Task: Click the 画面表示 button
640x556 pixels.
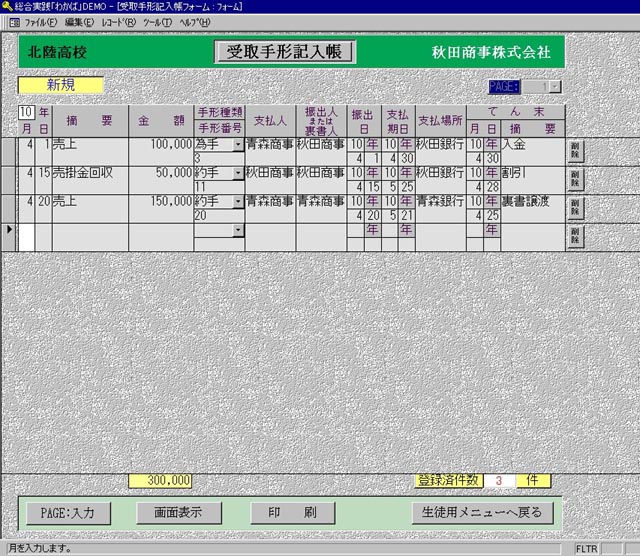Action: pos(178,513)
